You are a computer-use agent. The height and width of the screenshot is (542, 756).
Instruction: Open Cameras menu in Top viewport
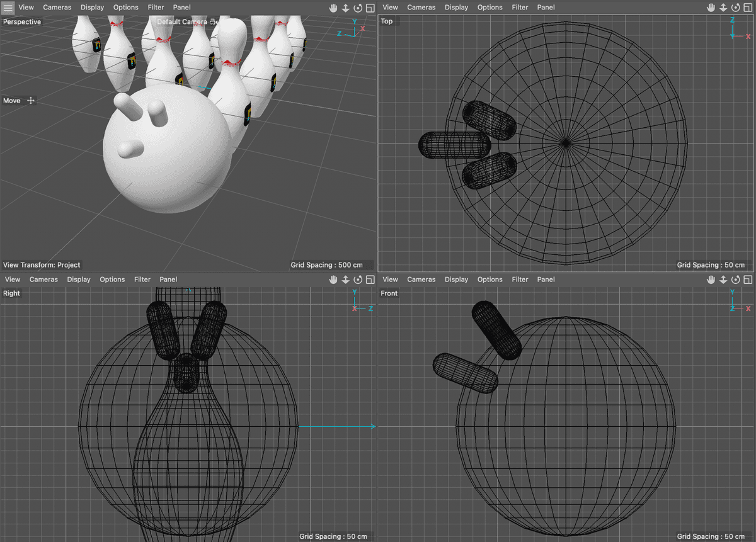coord(421,8)
